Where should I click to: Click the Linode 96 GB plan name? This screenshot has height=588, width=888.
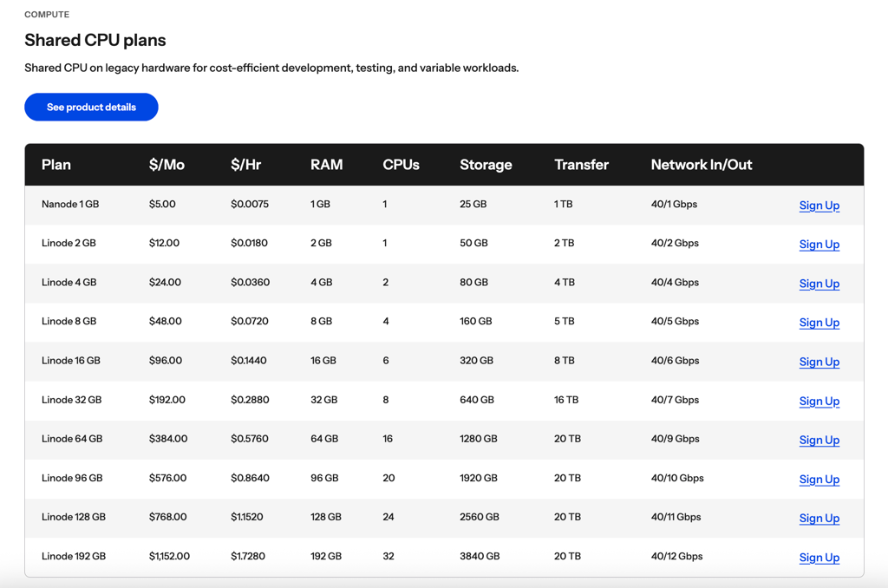[x=72, y=478]
